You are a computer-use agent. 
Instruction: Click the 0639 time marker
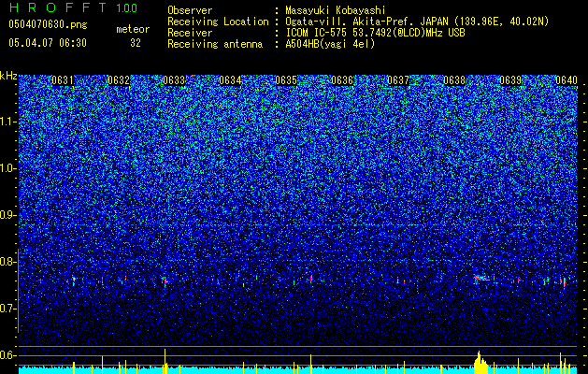pyautogui.click(x=510, y=80)
